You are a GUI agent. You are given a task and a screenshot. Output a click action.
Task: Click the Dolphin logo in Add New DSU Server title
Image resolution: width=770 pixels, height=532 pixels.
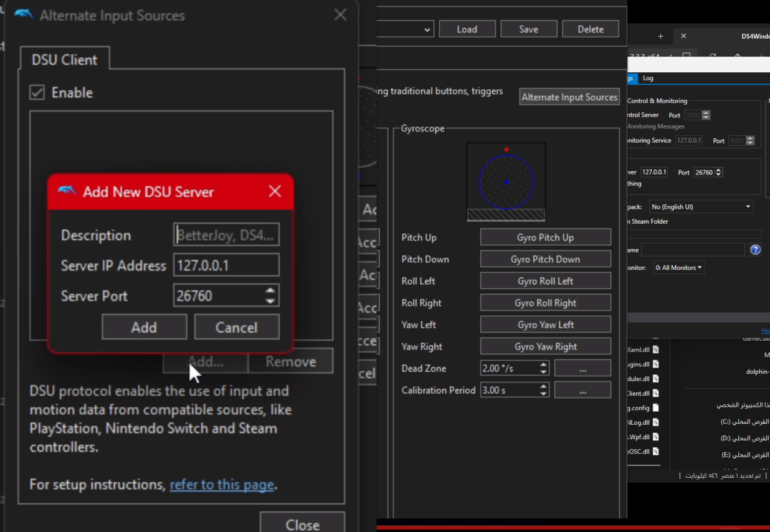(67, 191)
